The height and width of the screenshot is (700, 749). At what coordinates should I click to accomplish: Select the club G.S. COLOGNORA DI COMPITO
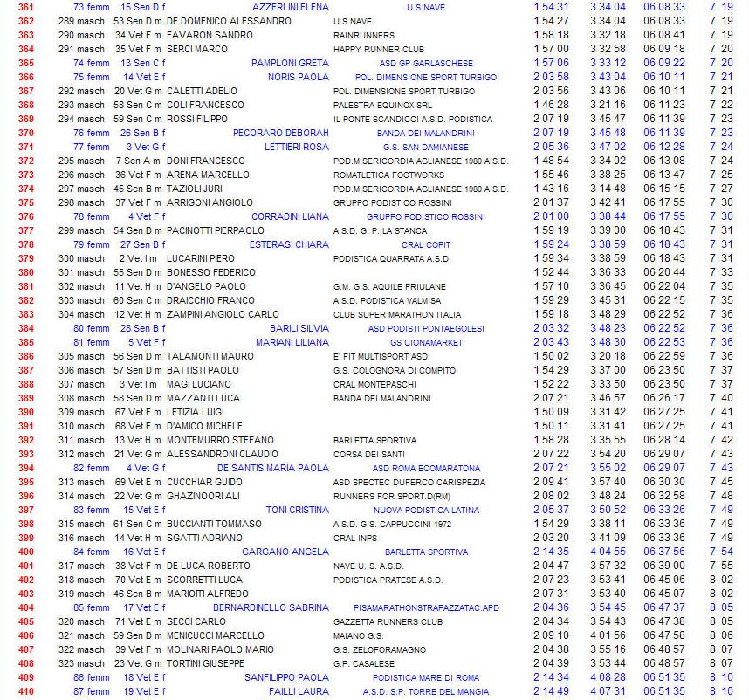click(x=395, y=371)
